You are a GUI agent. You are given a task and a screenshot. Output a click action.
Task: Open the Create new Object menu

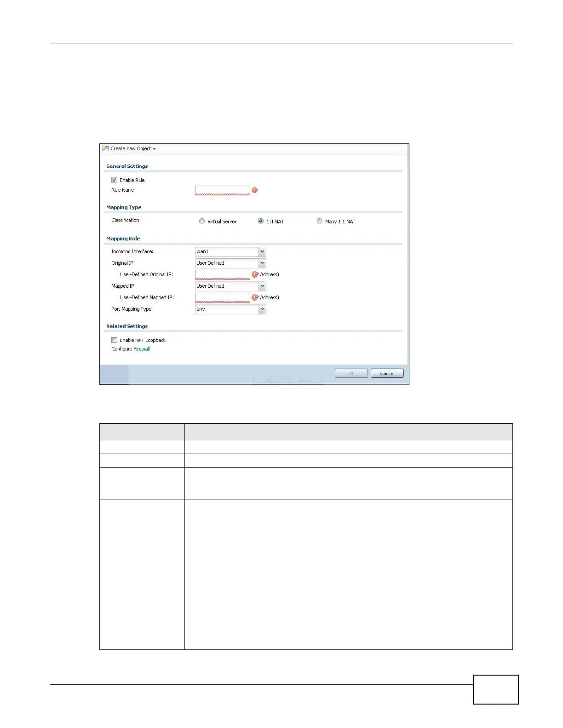click(x=133, y=148)
